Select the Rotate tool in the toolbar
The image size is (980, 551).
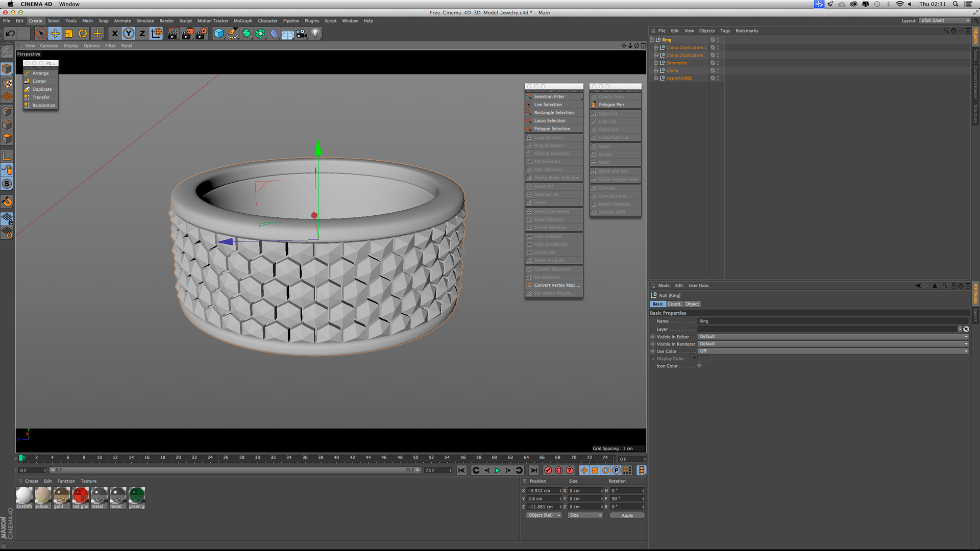point(83,34)
